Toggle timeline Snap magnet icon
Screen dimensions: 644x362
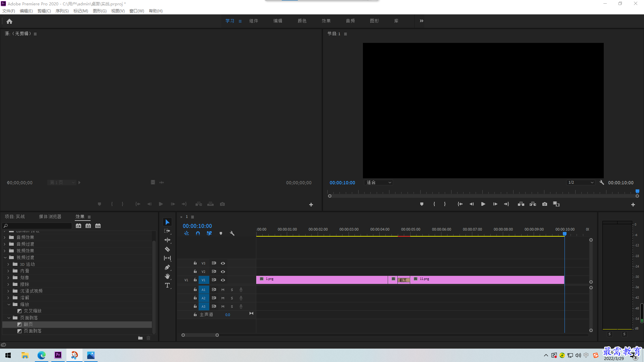(198, 233)
